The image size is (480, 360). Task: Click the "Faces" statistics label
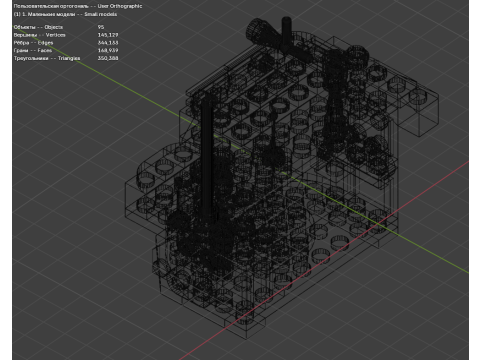[x=45, y=50]
